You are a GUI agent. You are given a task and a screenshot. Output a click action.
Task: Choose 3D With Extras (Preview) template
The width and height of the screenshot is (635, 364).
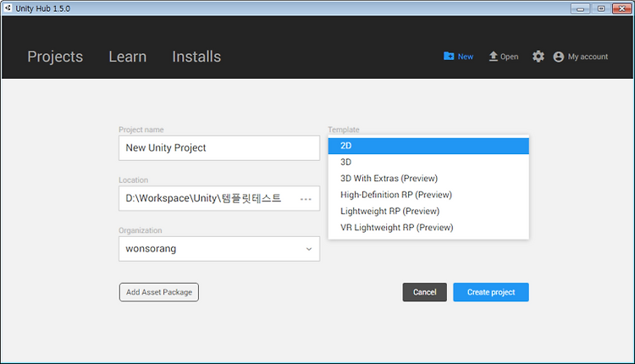coord(428,179)
